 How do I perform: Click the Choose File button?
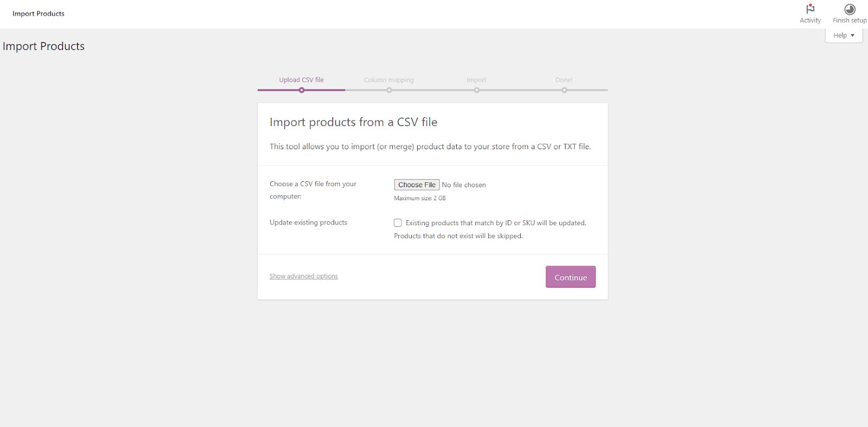pyautogui.click(x=416, y=184)
